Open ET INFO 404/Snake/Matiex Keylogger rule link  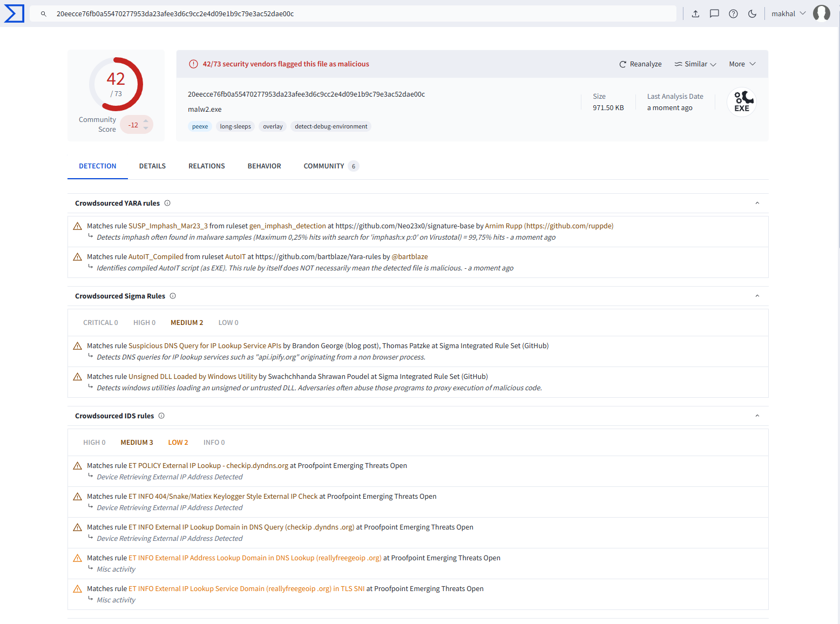click(223, 497)
